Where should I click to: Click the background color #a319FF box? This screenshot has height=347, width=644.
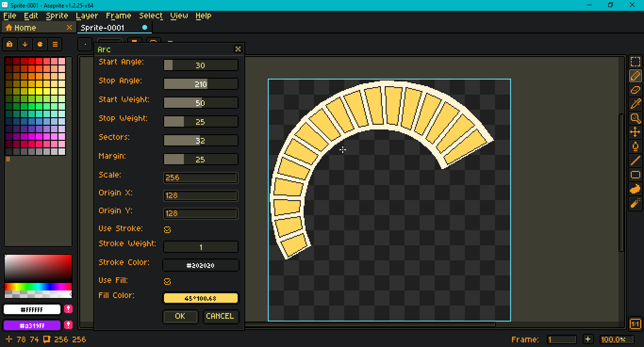32,325
